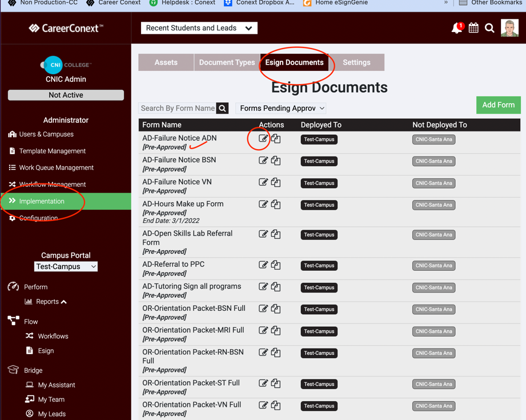Click the form name search button icon
526x420 pixels.
[222, 108]
